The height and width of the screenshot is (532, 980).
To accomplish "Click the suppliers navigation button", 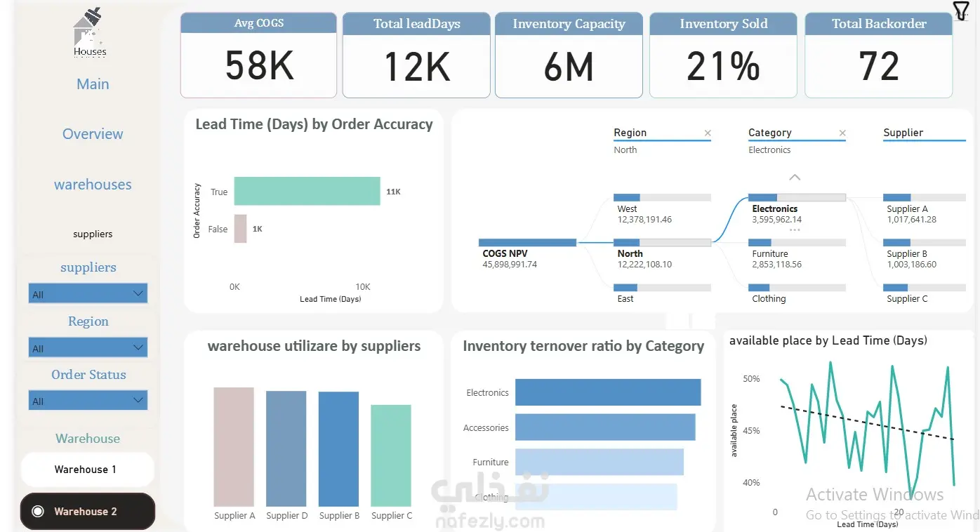I will [93, 234].
